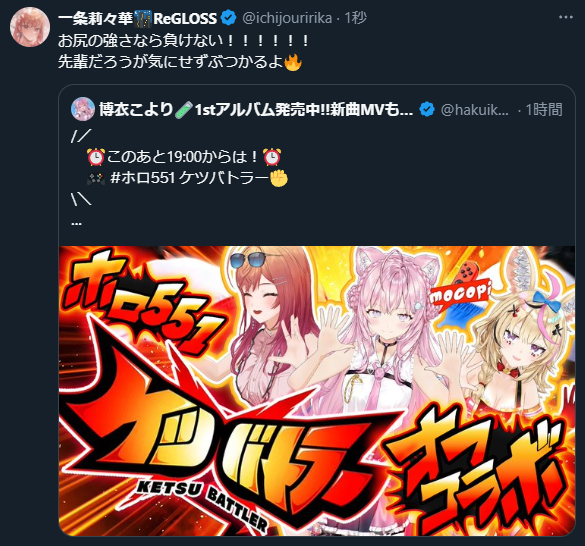
Task: Open the @ichijouririka handle link
Action: (x=287, y=18)
